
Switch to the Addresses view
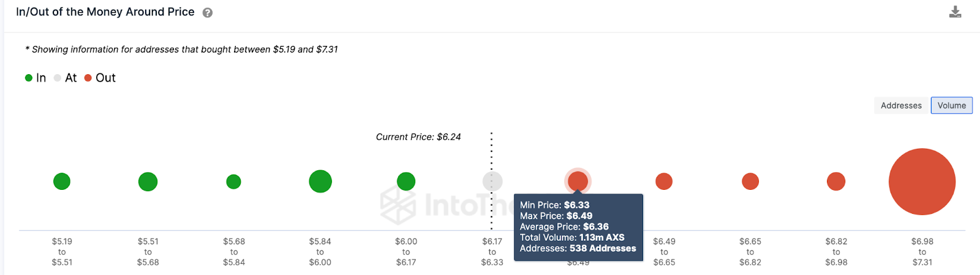(x=901, y=105)
